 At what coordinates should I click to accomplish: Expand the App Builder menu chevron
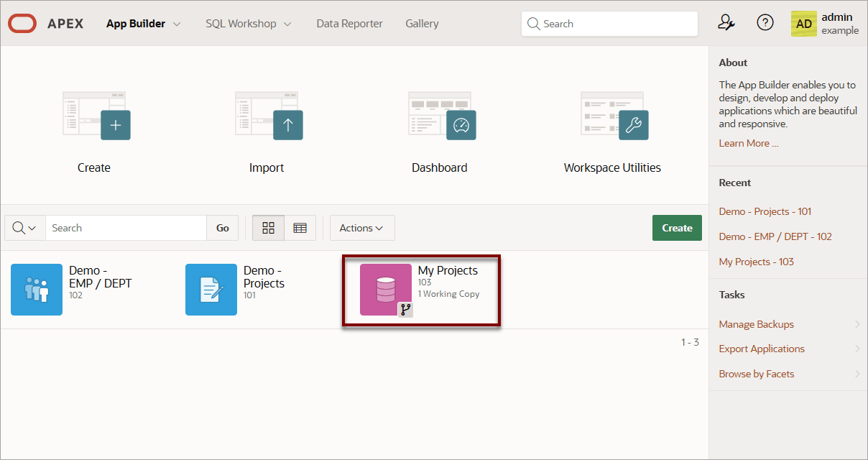point(177,24)
